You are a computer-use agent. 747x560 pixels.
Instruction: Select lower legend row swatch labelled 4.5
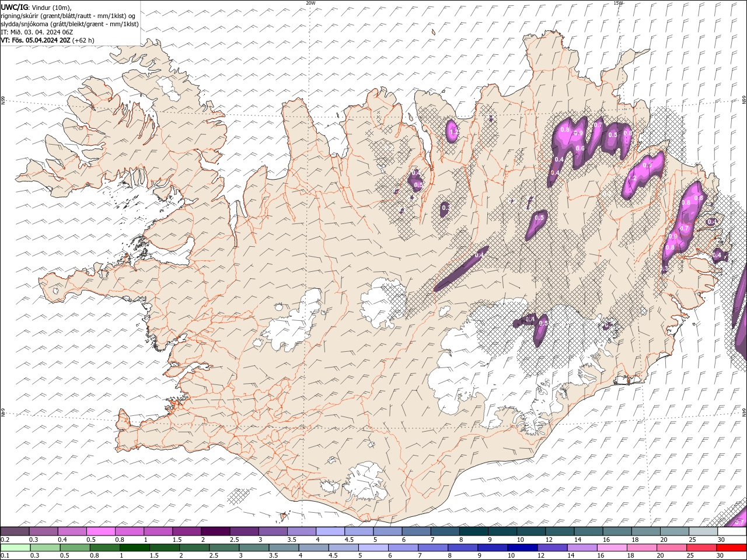343,548
